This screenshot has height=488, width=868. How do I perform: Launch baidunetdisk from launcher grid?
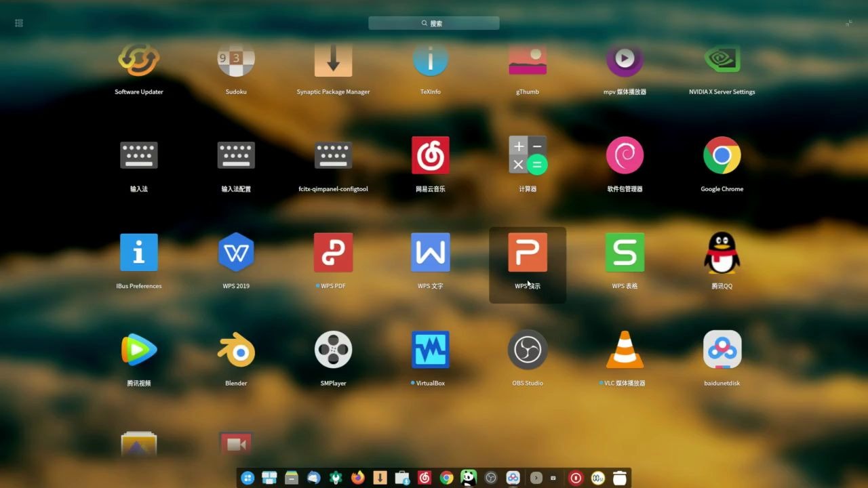722,350
